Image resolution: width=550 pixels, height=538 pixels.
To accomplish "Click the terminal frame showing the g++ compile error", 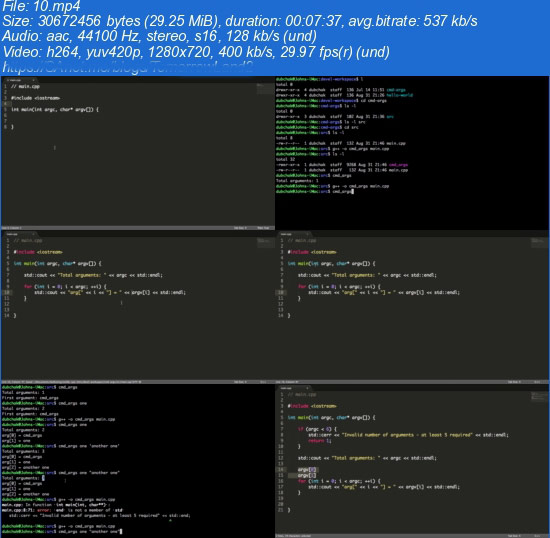I will (x=138, y=459).
